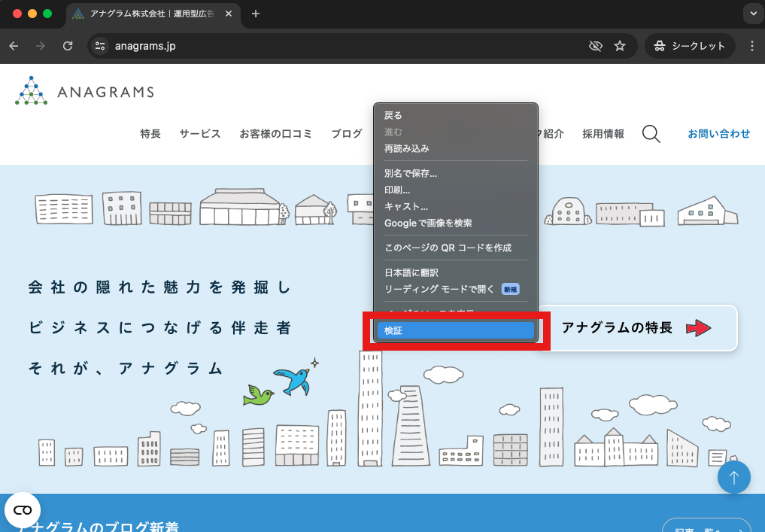The image size is (765, 532).
Task: Click the シークレット incognito button
Action: point(690,46)
